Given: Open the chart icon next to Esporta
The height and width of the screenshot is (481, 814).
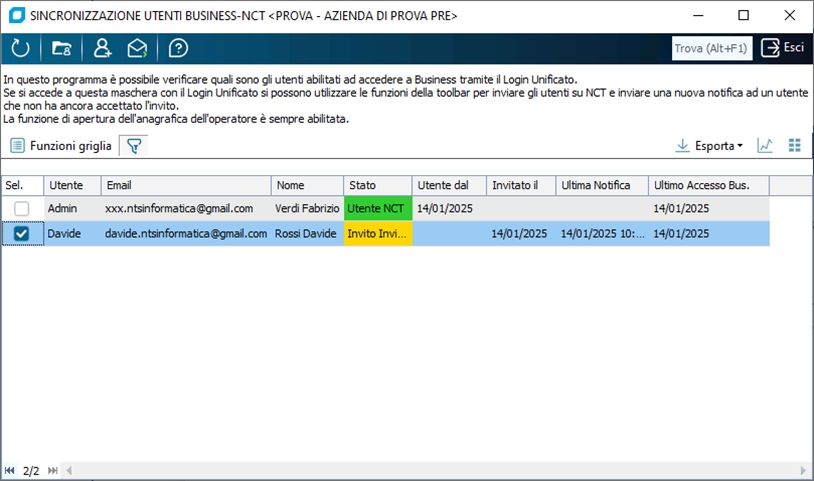Looking at the screenshot, I should coord(765,146).
